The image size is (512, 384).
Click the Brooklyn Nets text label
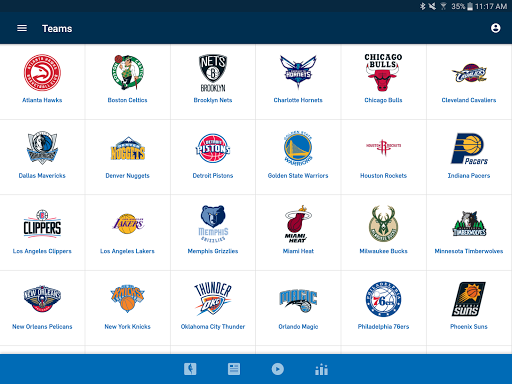(x=213, y=100)
